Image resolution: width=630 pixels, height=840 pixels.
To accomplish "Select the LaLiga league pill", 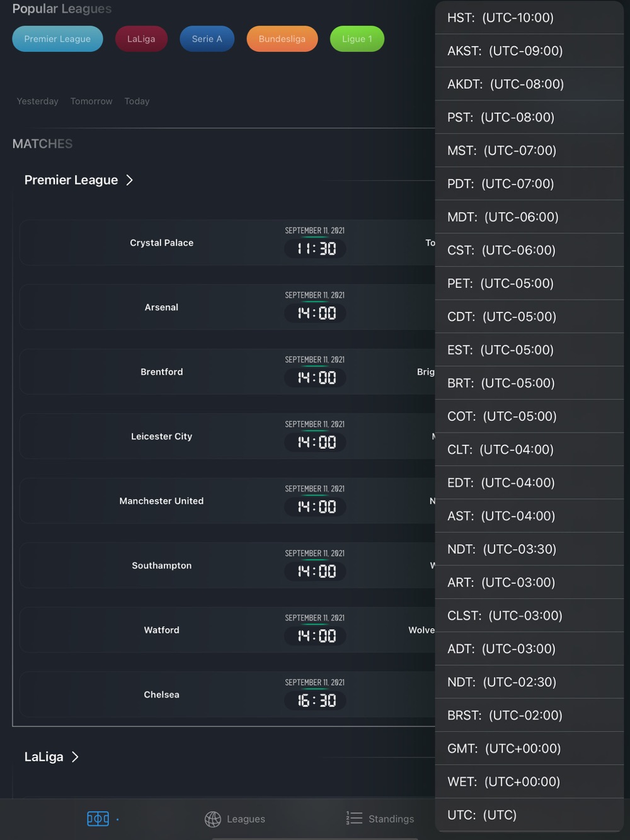I will [141, 39].
